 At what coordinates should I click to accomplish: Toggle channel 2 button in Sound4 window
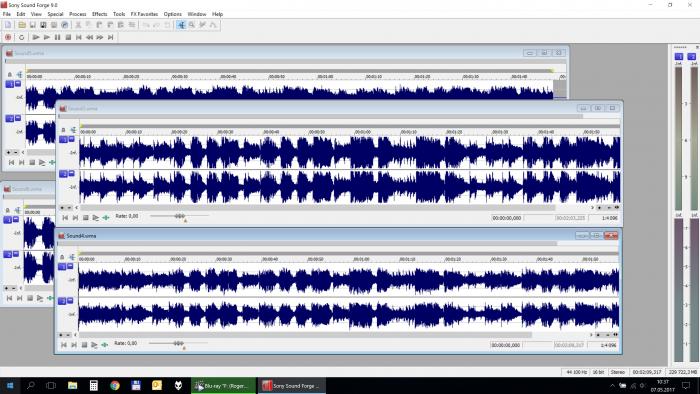point(62,301)
